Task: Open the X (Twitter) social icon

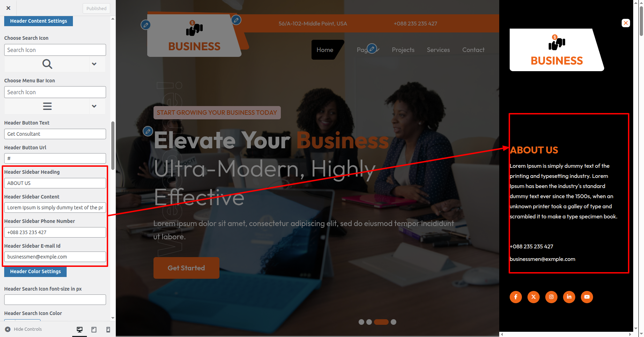Action: pos(533,297)
